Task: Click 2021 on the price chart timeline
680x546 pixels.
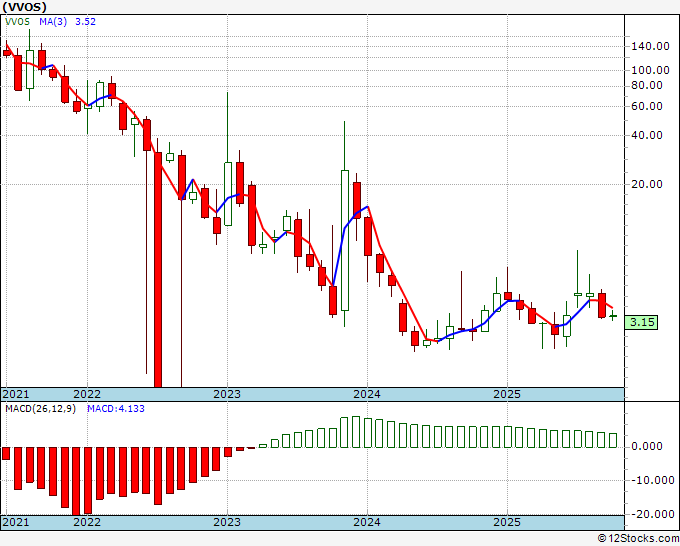Action: pyautogui.click(x=16, y=394)
